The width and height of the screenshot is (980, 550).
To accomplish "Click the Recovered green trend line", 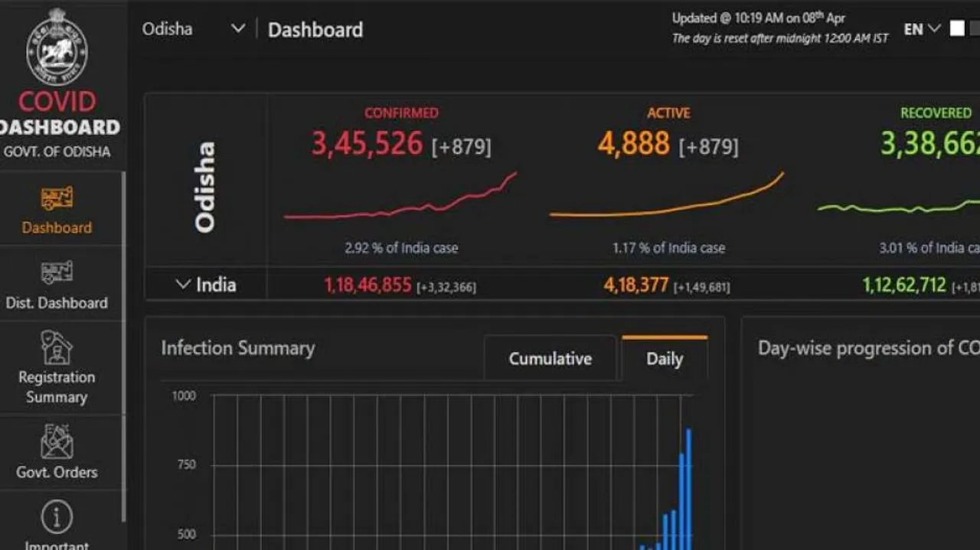I will pos(896,208).
